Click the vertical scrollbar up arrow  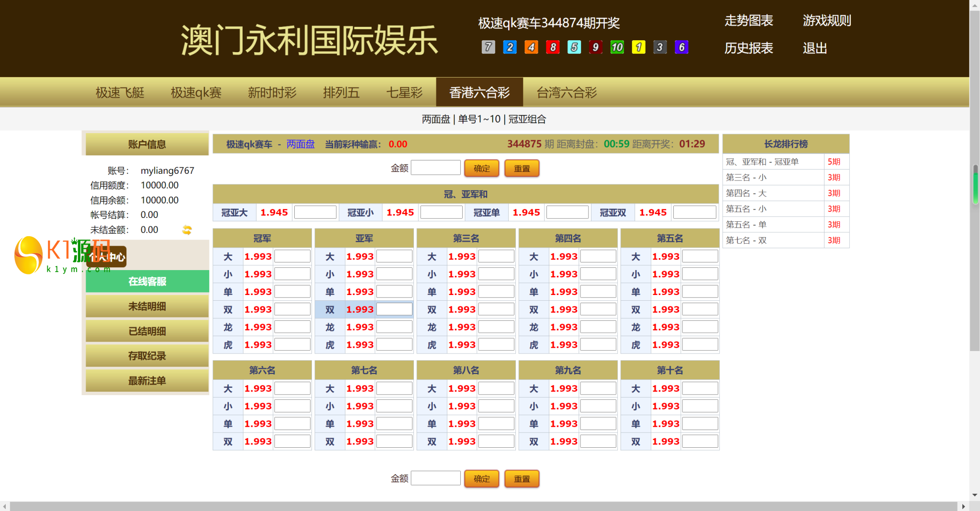coord(975,5)
